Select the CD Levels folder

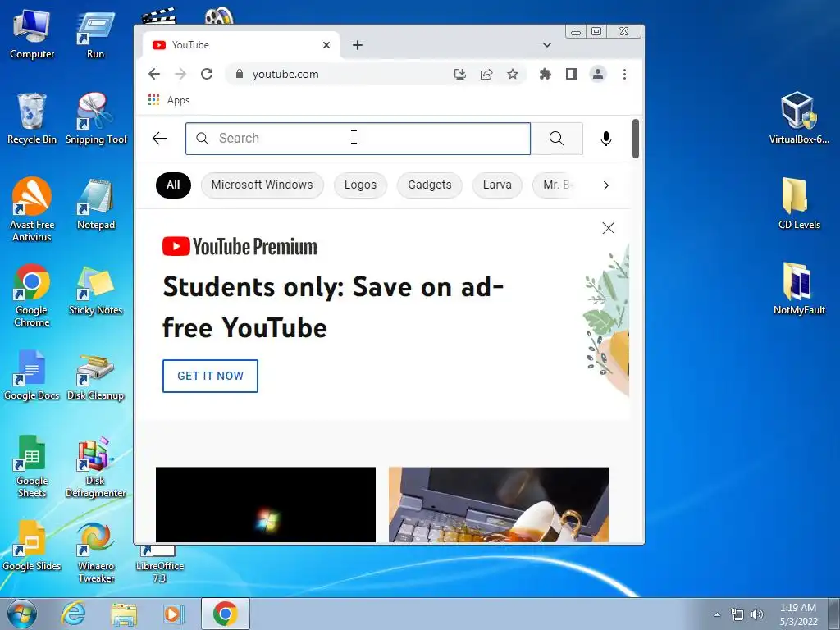click(799, 203)
